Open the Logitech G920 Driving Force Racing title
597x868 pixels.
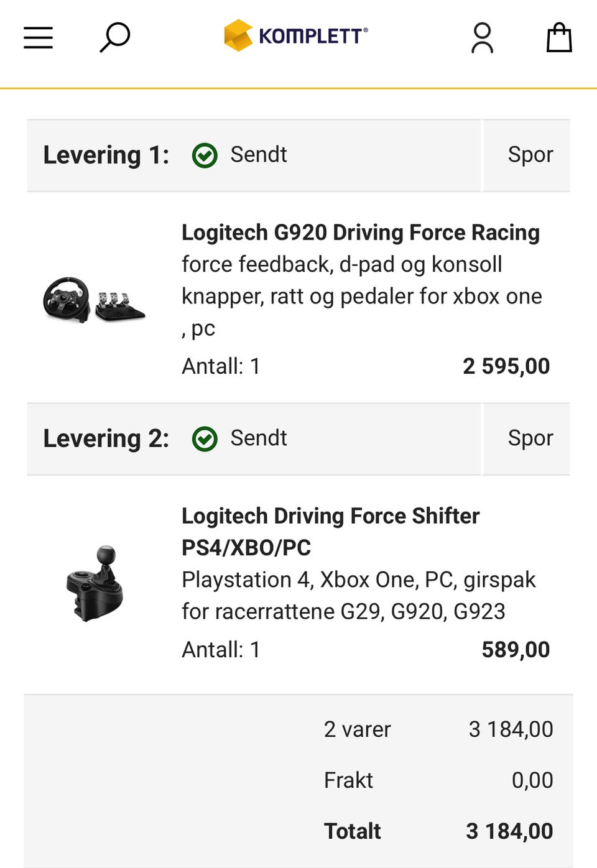360,233
